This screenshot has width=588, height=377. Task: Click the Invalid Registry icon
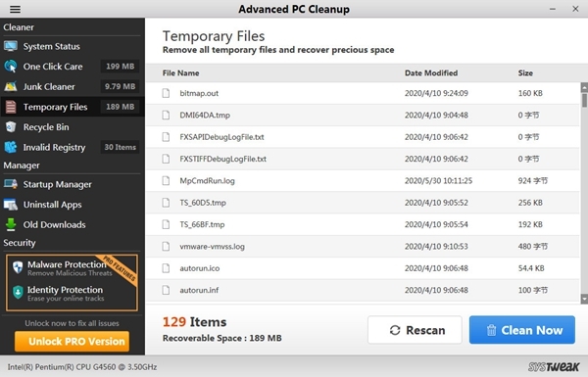click(11, 147)
